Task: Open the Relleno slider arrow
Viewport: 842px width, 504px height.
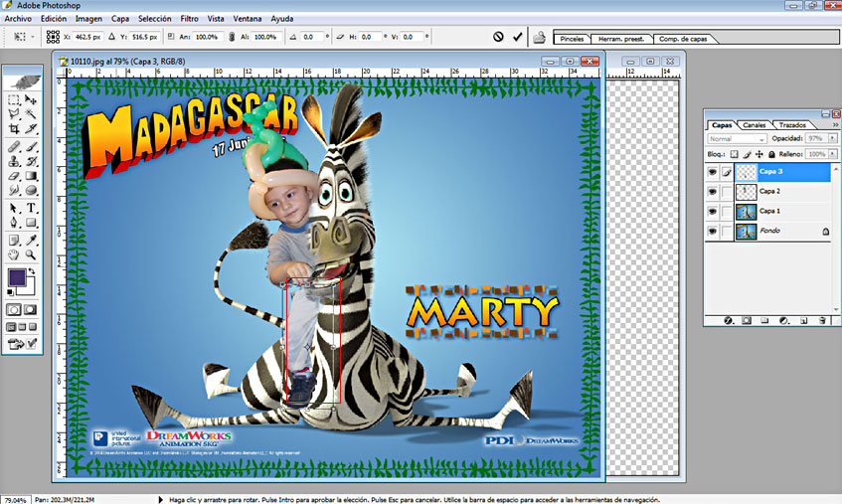Action: click(x=832, y=154)
